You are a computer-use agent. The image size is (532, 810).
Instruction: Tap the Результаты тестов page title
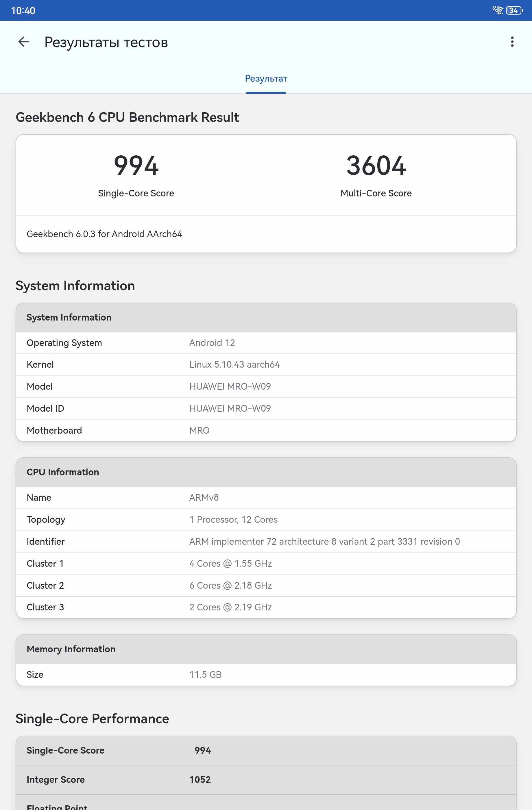pyautogui.click(x=106, y=43)
